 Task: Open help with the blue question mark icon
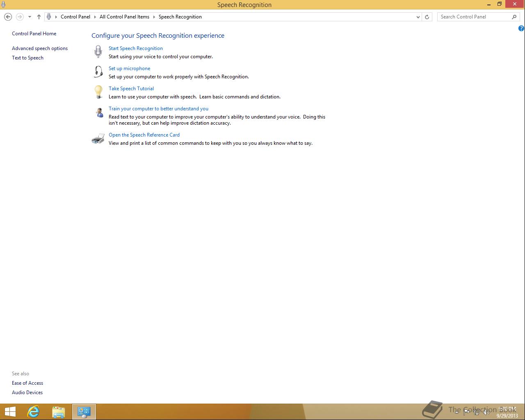click(x=521, y=28)
